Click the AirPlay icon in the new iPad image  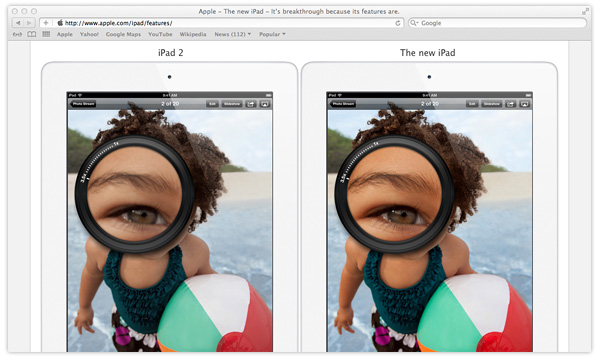tap(525, 104)
